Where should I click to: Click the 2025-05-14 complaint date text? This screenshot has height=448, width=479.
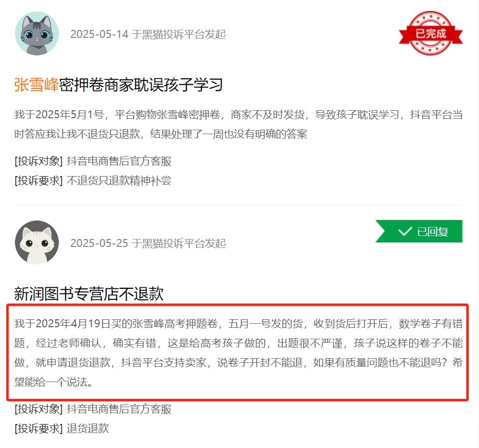tap(99, 34)
